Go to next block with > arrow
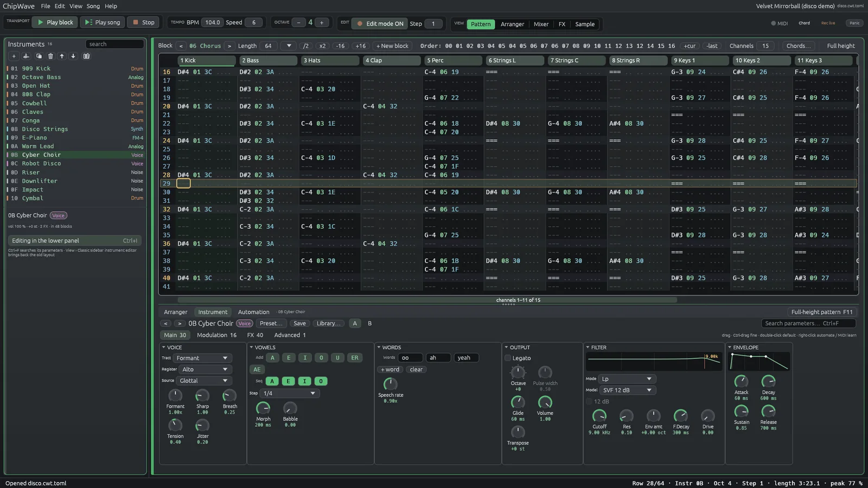 coord(229,46)
